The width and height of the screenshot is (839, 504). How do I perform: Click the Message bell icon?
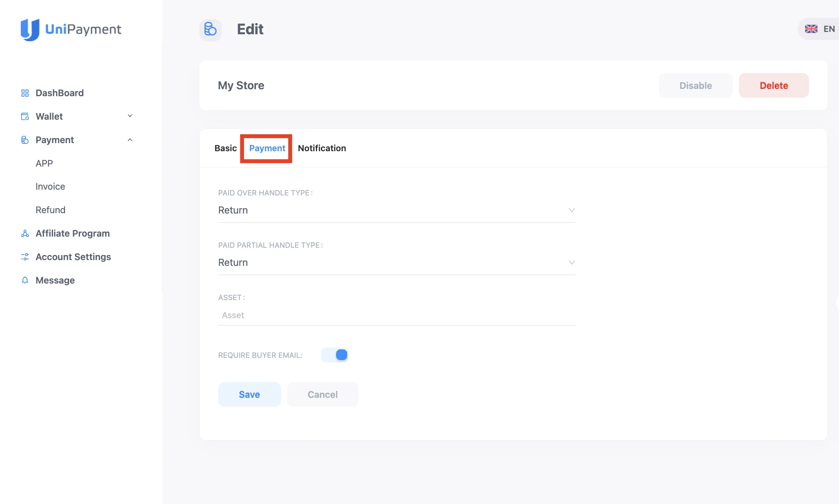pyautogui.click(x=25, y=280)
